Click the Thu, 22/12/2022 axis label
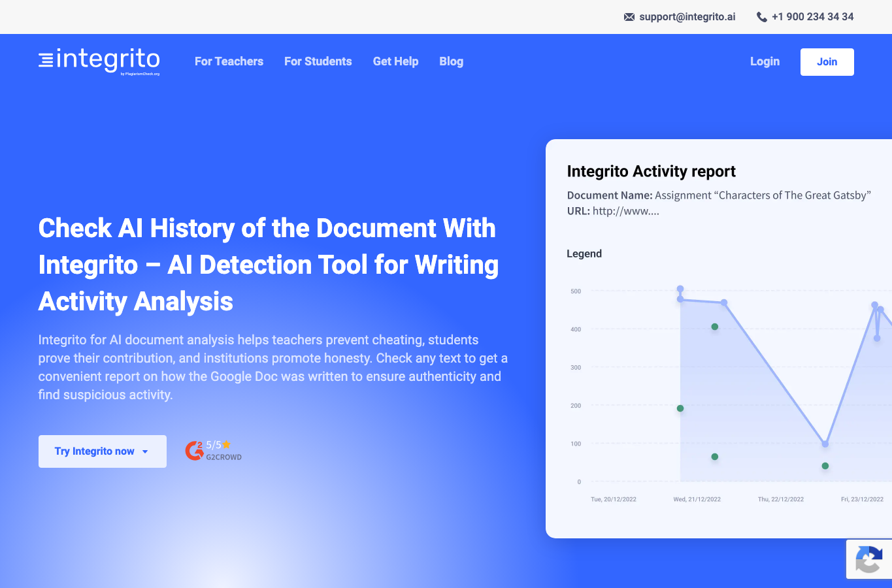 [x=781, y=499]
